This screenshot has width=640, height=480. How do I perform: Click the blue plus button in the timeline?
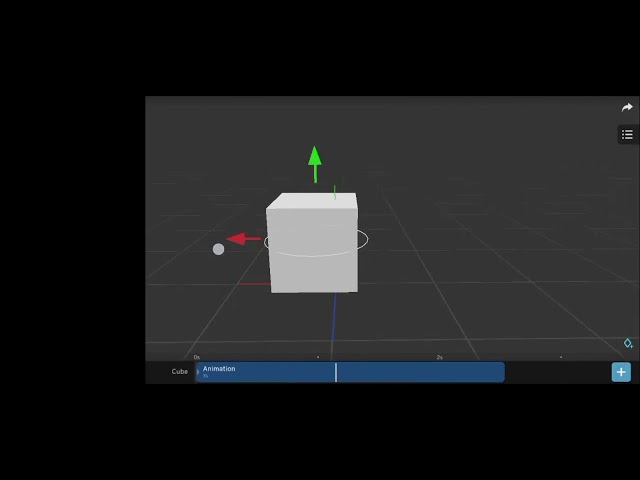[621, 372]
